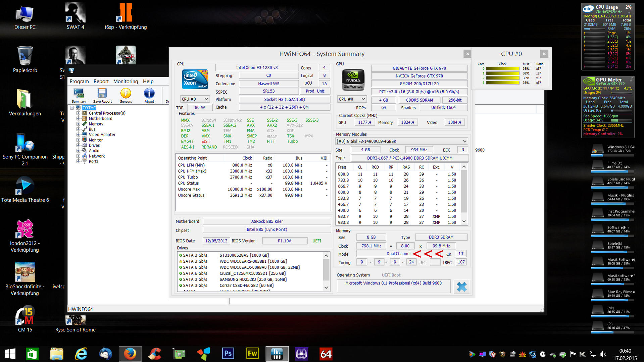Click the NVIDIA GeForce logo
This screenshot has height=362, width=644.
point(353,80)
